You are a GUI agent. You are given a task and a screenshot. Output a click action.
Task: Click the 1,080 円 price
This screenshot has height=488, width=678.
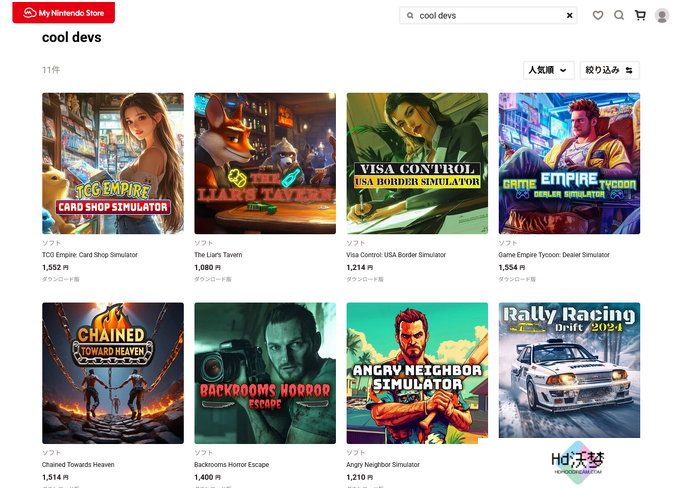point(208,268)
